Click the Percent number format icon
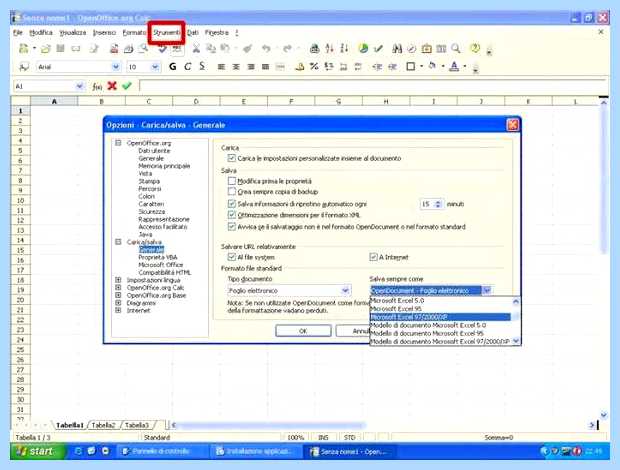Viewport: 620px width, 470px height. [x=314, y=67]
